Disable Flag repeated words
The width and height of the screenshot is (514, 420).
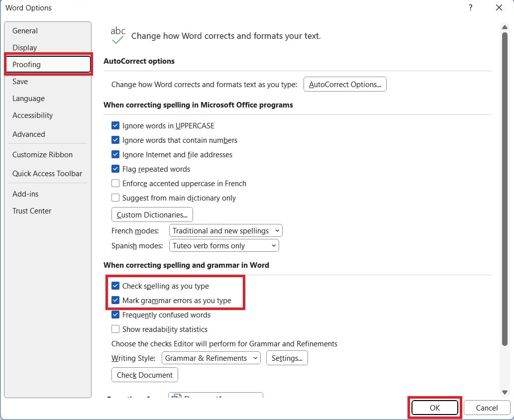115,169
